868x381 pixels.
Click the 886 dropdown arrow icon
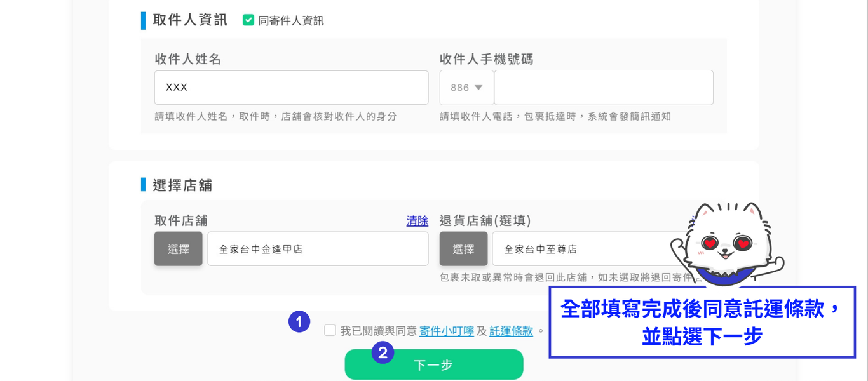[478, 88]
